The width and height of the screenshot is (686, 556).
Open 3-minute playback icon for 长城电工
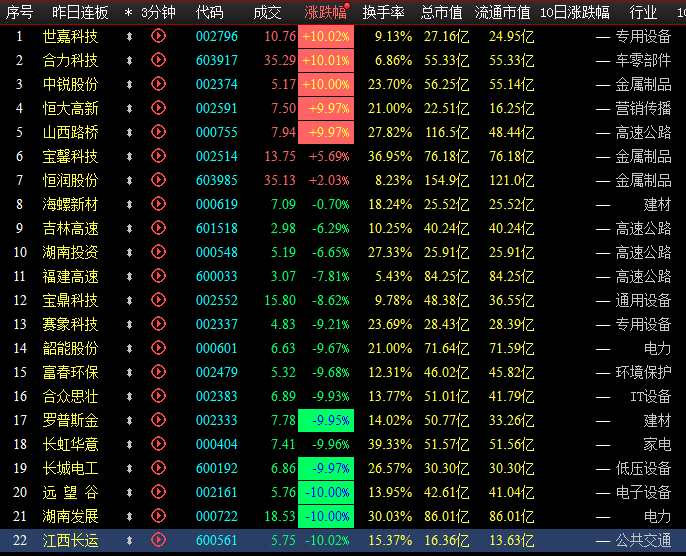[158, 468]
